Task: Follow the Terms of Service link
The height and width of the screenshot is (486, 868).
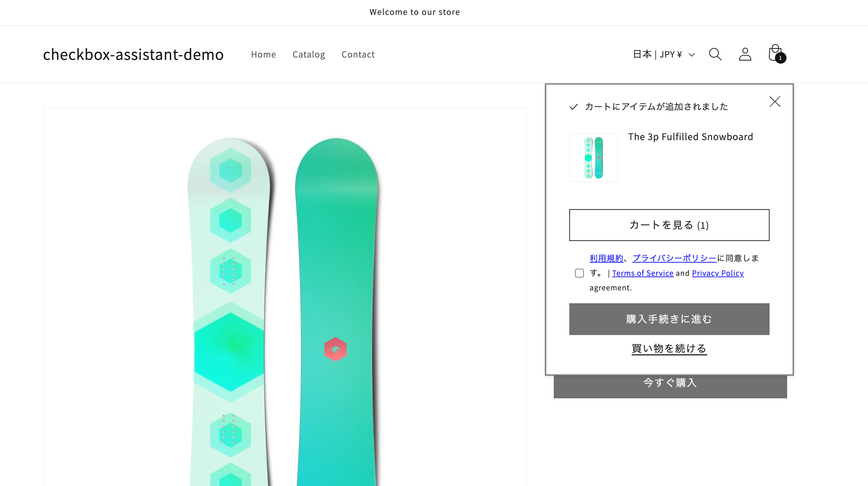Action: 643,273
